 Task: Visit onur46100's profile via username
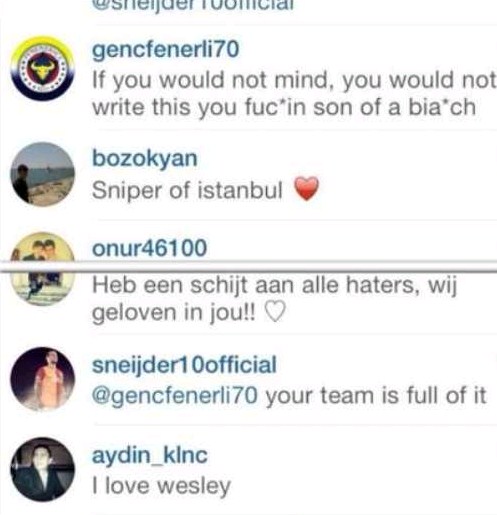tap(149, 248)
